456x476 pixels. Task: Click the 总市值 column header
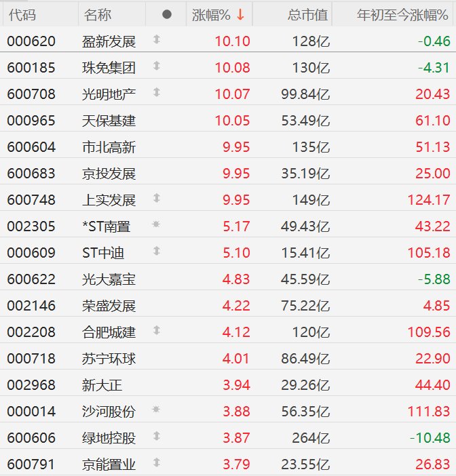click(308, 15)
